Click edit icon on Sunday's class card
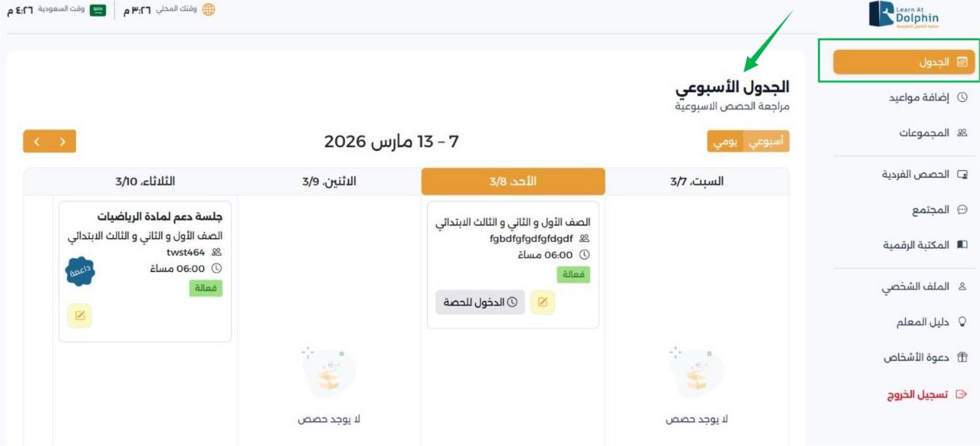This screenshot has width=980, height=446. click(x=543, y=302)
